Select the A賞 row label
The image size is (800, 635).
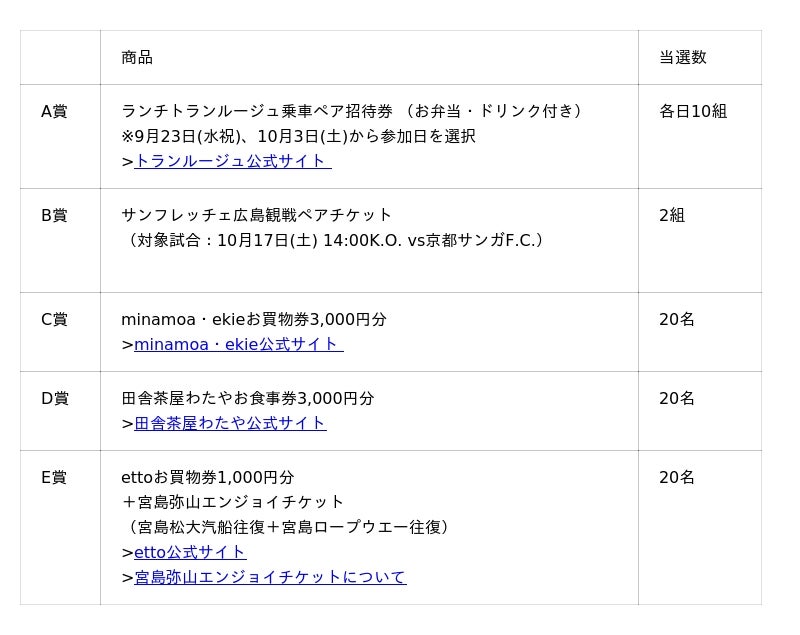point(54,111)
